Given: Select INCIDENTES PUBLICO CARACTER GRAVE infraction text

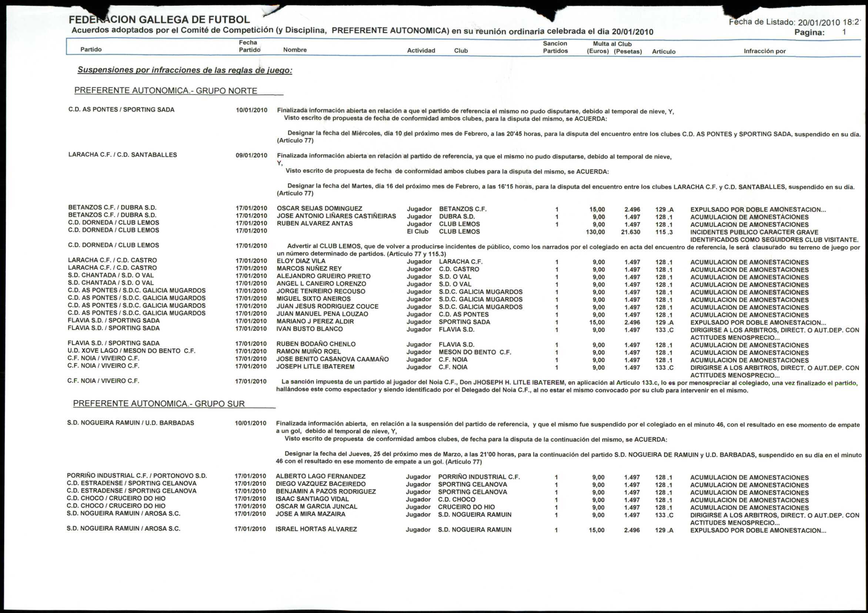Looking at the screenshot, I should 754,232.
